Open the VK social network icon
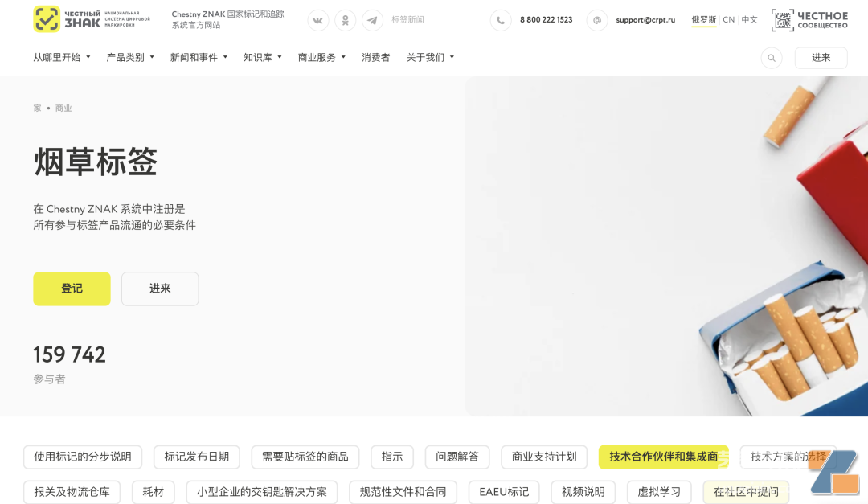This screenshot has width=868, height=504. point(318,20)
